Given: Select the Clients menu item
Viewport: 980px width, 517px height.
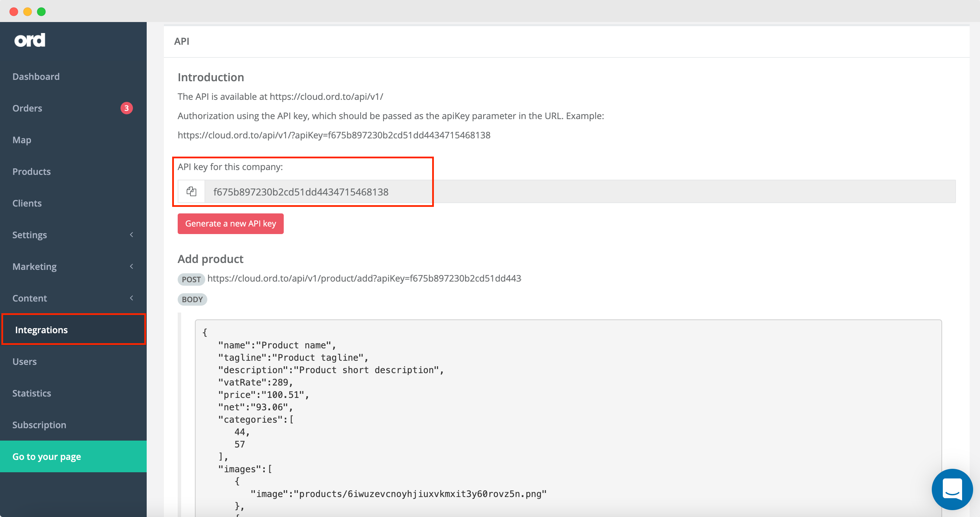Looking at the screenshot, I should tap(27, 203).
